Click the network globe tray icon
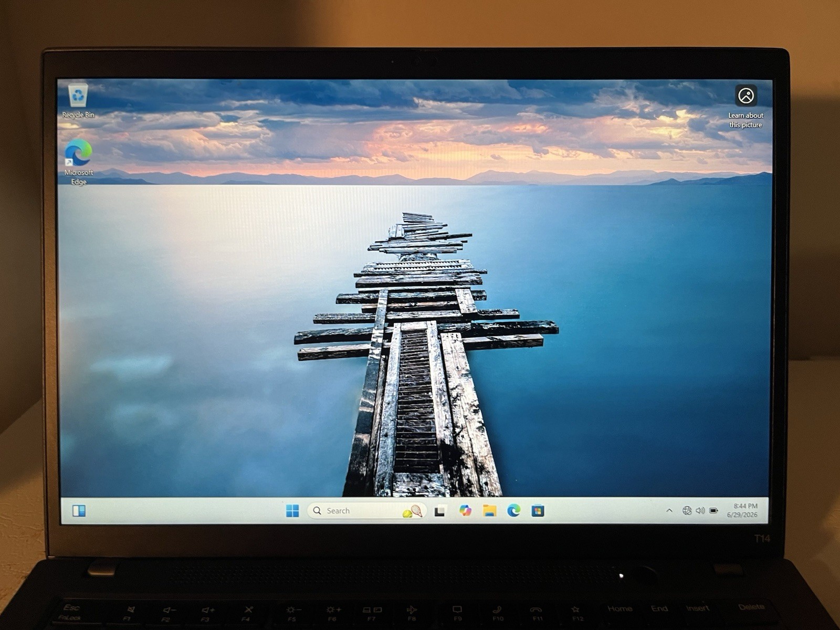The image size is (840, 630). pyautogui.click(x=687, y=510)
